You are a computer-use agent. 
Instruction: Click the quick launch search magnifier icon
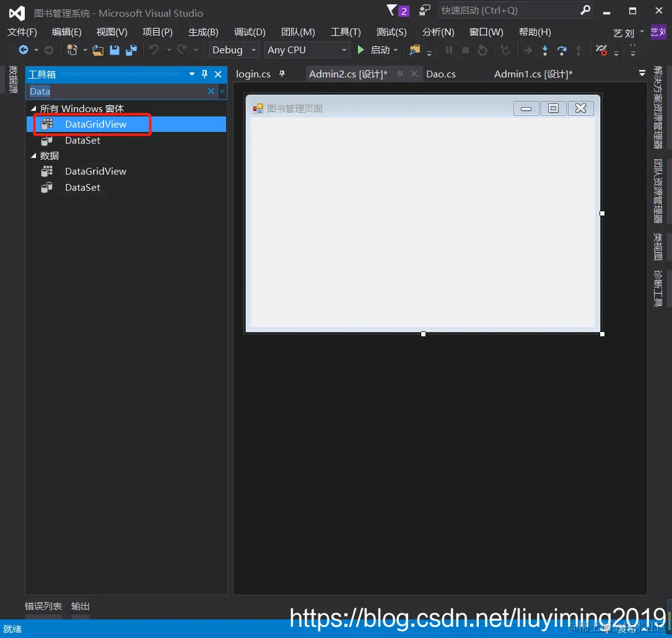click(585, 10)
